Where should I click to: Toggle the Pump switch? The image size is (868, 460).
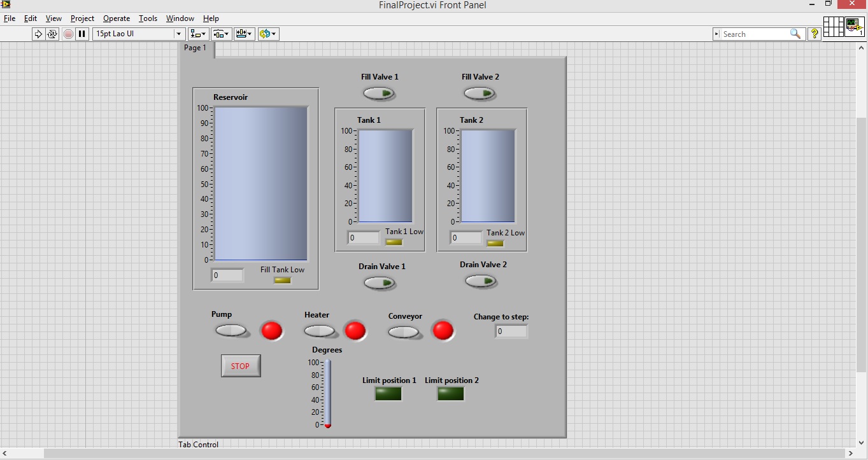[x=231, y=331]
